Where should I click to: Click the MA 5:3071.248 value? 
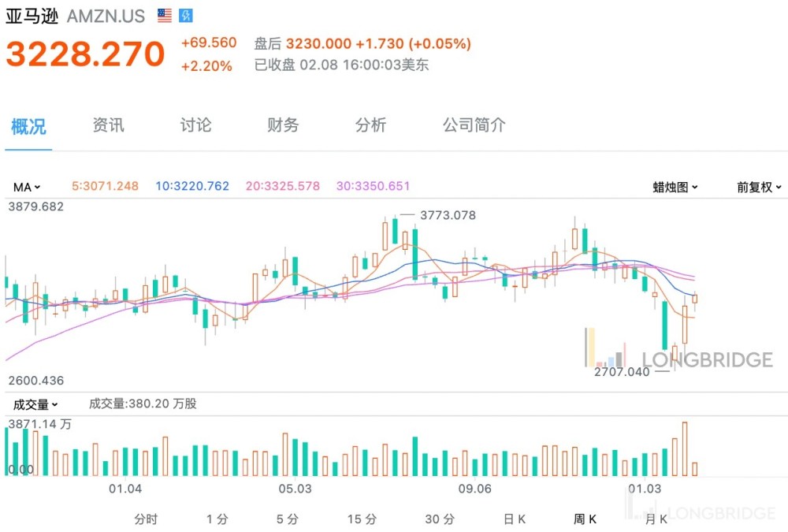[105, 186]
